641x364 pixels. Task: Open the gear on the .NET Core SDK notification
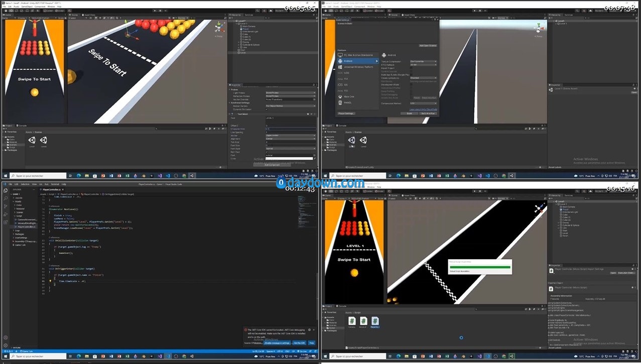click(309, 329)
